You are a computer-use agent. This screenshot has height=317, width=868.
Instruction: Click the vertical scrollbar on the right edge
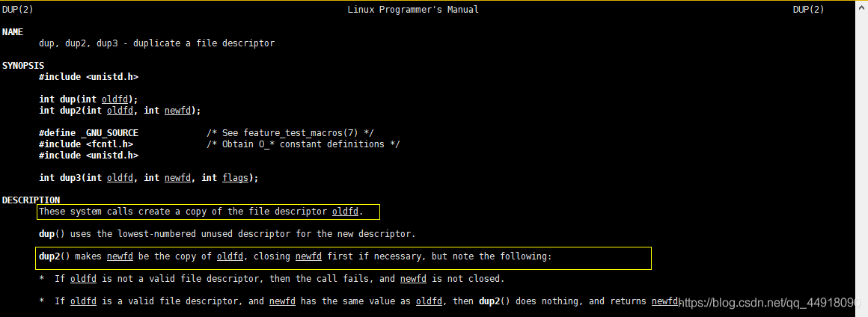(861, 158)
